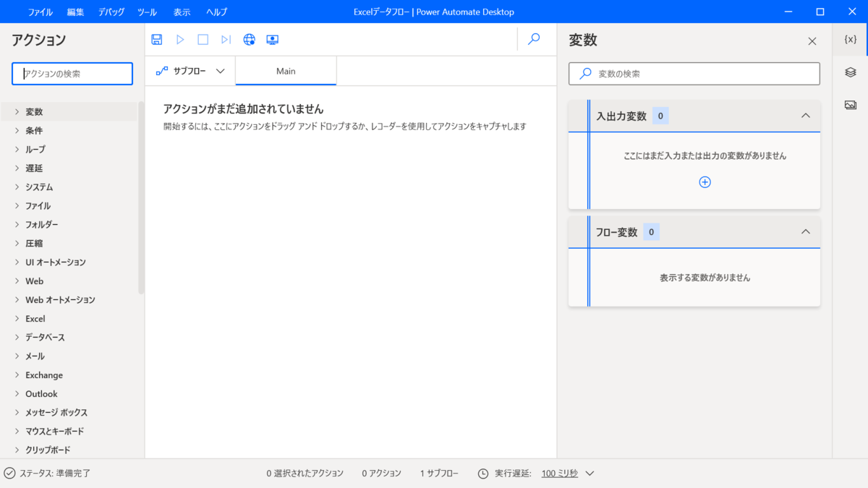
Task: Collapse the フロー変数 section
Action: (806, 232)
